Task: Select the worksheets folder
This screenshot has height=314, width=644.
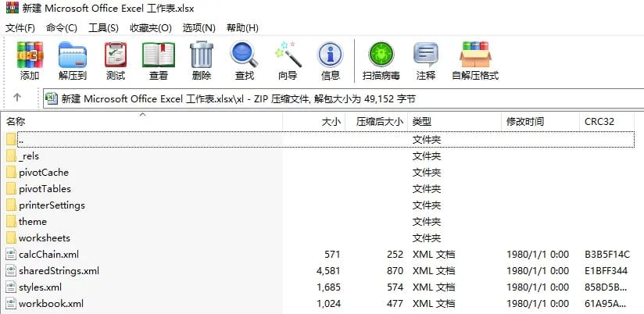Action: (44, 237)
